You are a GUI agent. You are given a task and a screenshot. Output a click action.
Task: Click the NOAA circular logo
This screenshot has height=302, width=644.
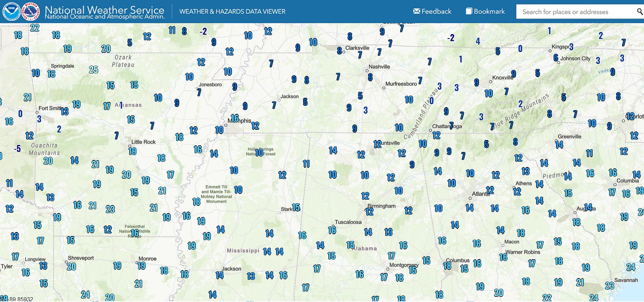point(11,12)
